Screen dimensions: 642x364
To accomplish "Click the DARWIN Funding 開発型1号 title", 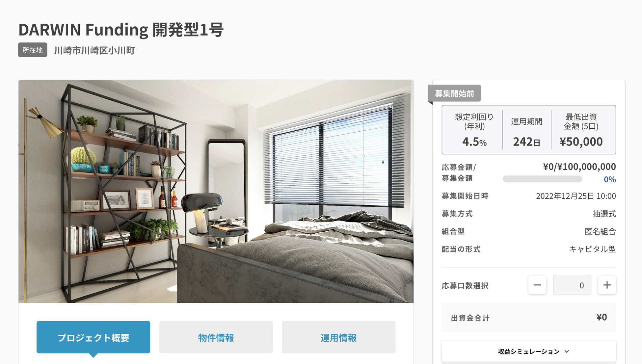I will (x=121, y=30).
